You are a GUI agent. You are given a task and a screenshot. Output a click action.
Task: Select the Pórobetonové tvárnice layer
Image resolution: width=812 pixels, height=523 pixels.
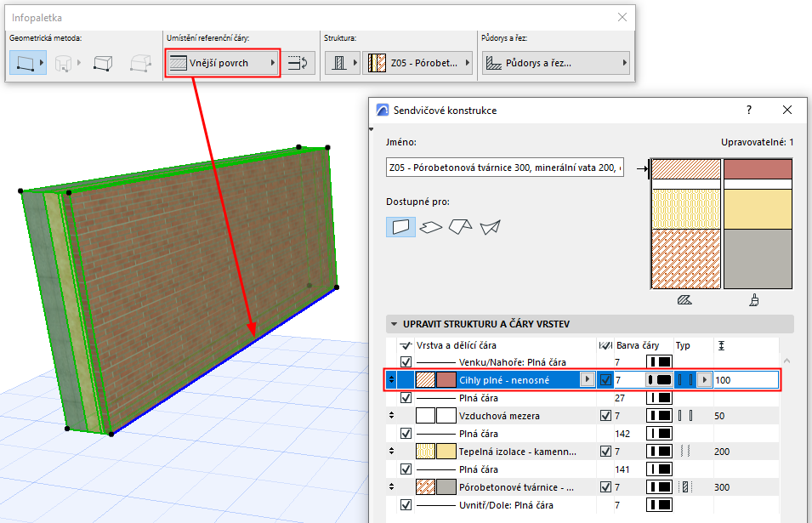point(582,486)
